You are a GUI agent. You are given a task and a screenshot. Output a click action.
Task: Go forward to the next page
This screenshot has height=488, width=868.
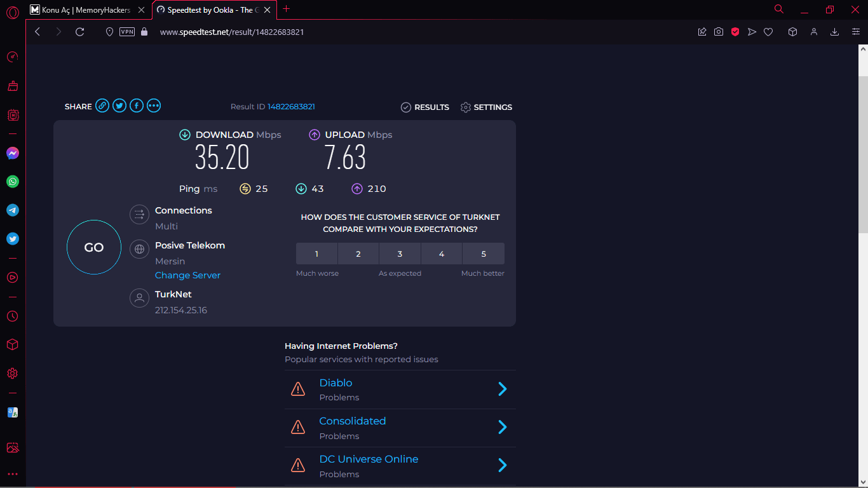tap(58, 32)
